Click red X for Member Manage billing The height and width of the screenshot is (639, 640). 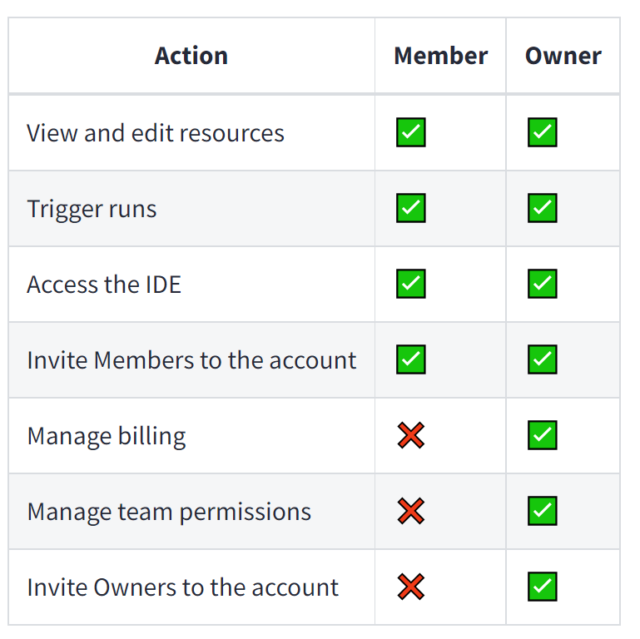pos(411,435)
